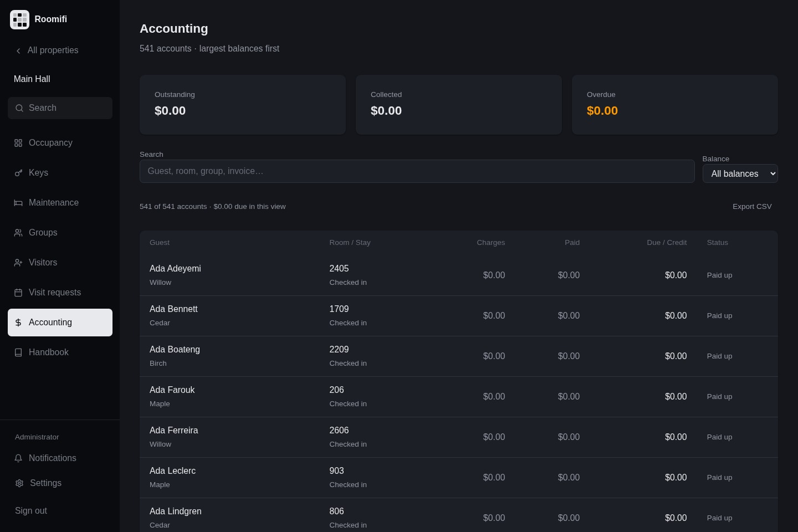Select guest Ada Leclerc
798x532 pixels.
tap(172, 471)
